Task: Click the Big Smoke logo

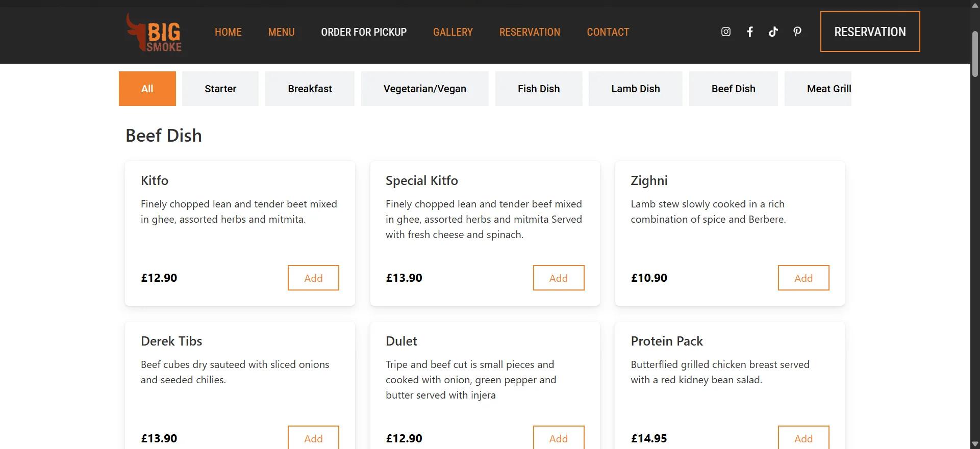Action: [154, 32]
